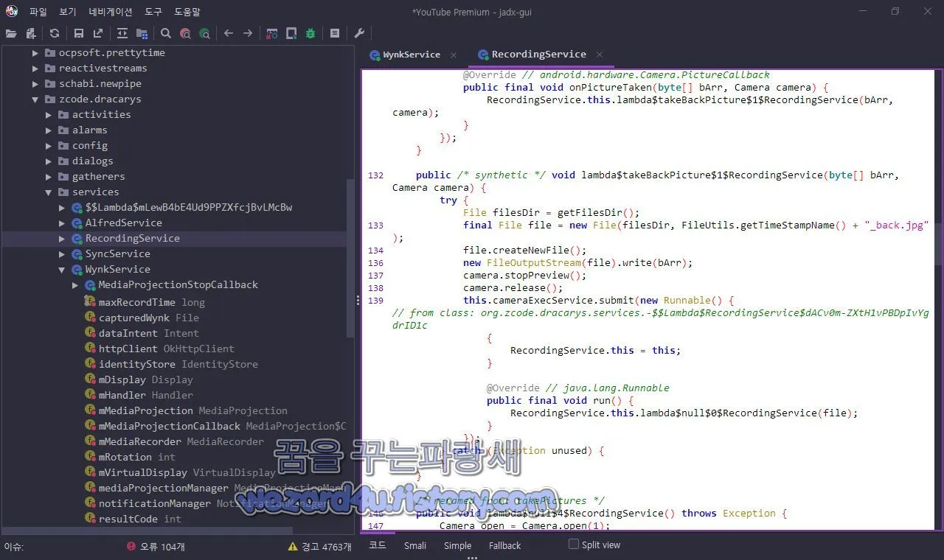Click the Quark engine toolbar icon
The height and width of the screenshot is (560, 944).
[291, 33]
